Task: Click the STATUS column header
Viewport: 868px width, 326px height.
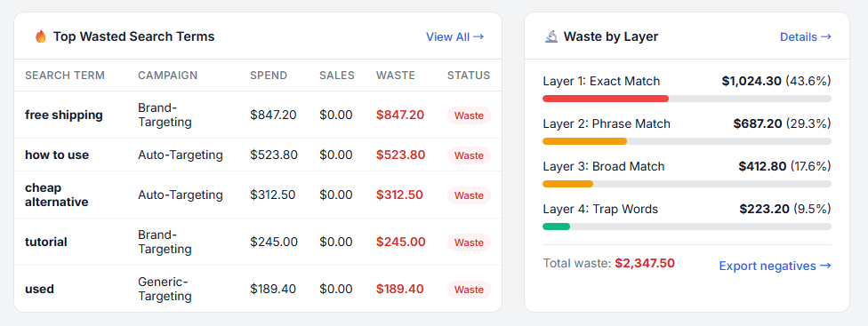Action: coord(469,76)
